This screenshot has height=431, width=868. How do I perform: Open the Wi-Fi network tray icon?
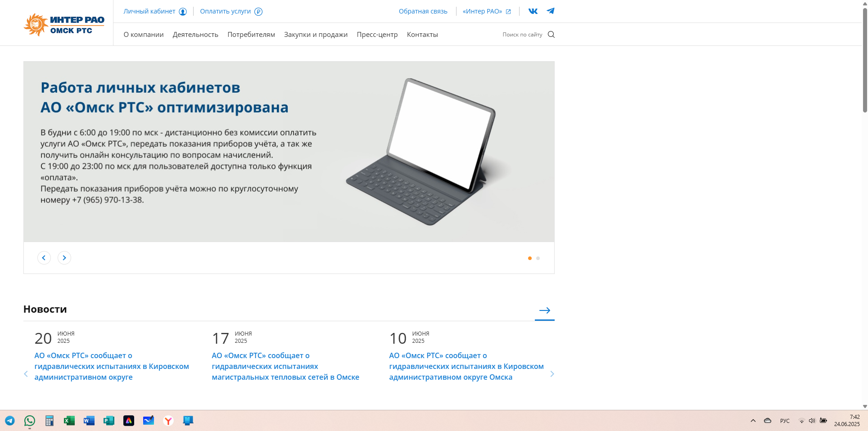coord(801,421)
